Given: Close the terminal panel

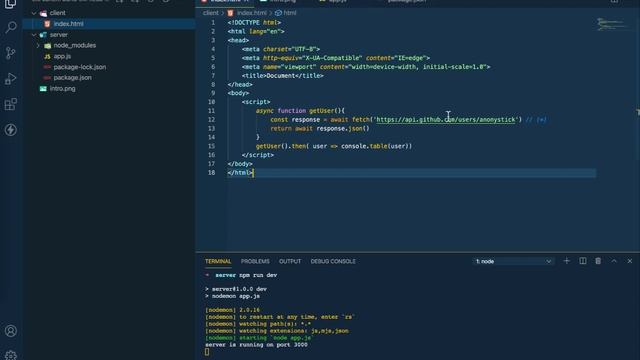Looking at the screenshot, I should pyautogui.click(x=629, y=261).
